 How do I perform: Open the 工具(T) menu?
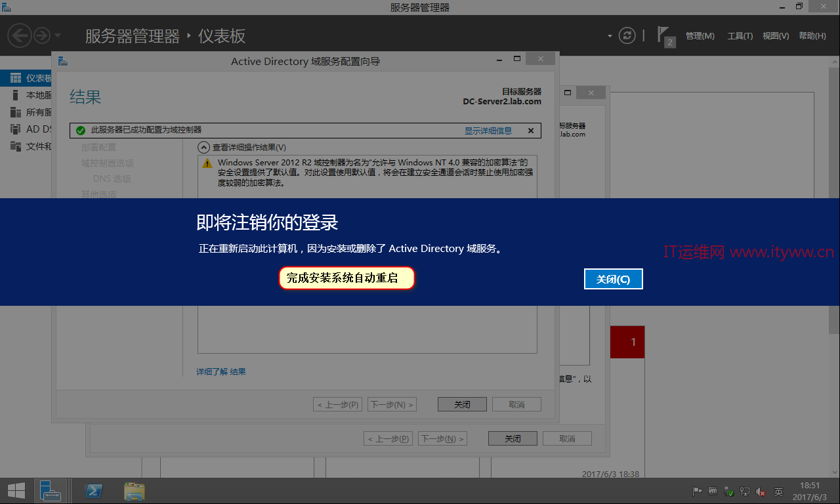click(740, 36)
